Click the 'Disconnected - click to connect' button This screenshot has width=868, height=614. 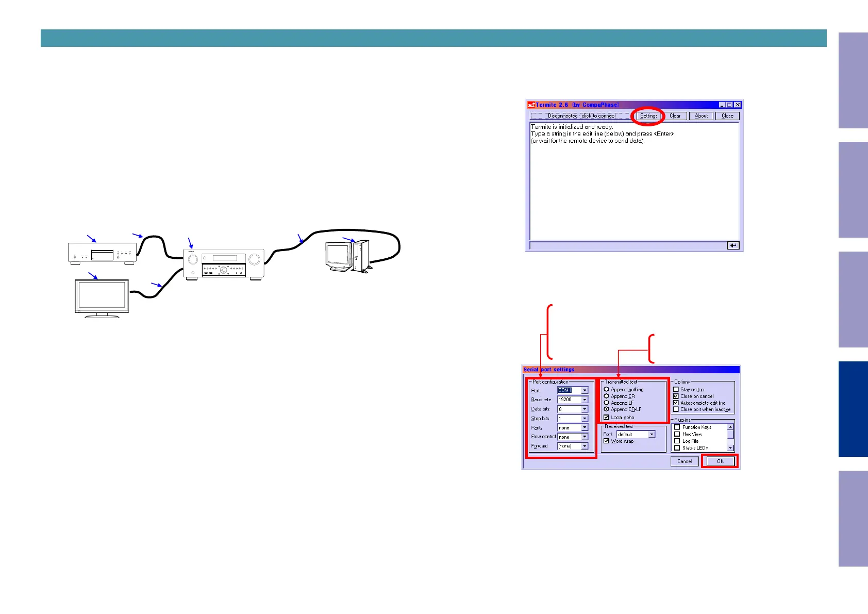click(581, 116)
